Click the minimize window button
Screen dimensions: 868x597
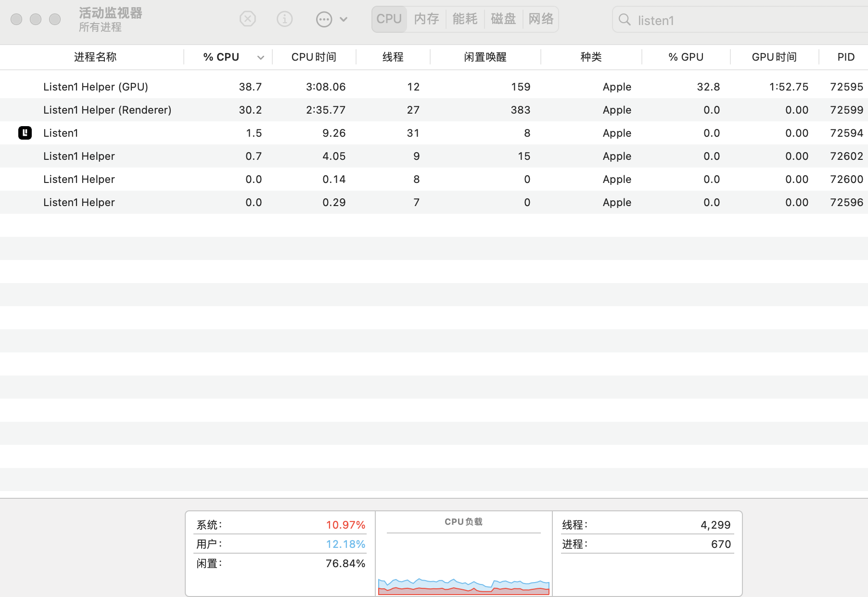pos(36,19)
